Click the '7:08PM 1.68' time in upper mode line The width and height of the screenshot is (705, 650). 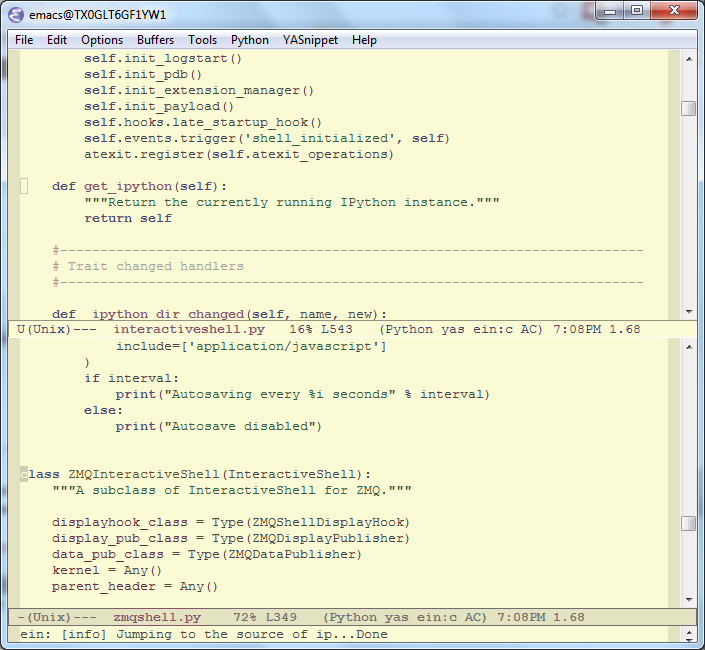(x=597, y=329)
